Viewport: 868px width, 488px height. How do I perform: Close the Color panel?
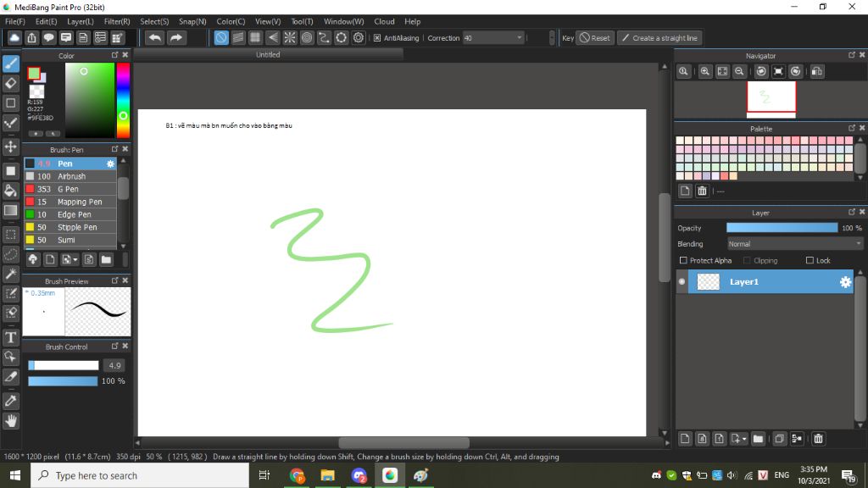(125, 55)
